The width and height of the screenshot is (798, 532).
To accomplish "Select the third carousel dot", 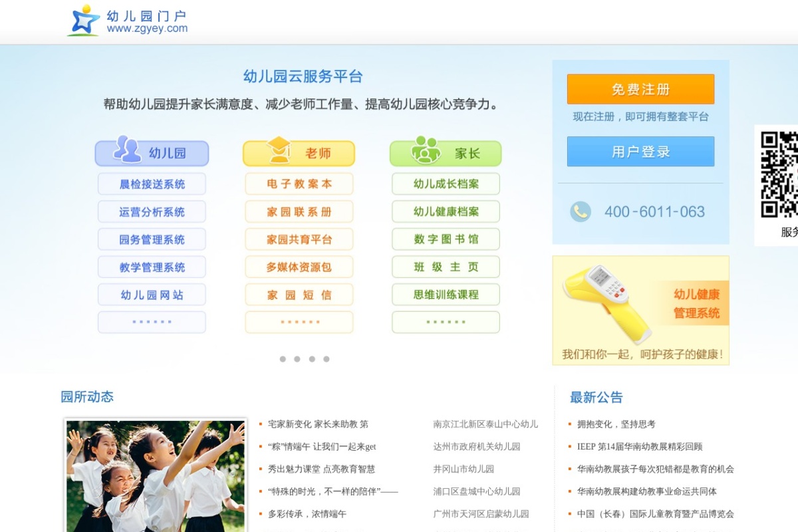I will 312,359.
